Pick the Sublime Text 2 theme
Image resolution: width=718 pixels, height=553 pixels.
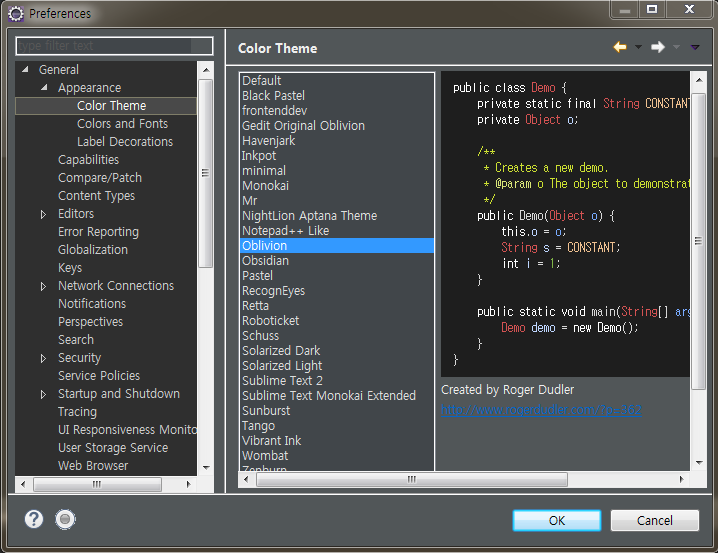pyautogui.click(x=282, y=381)
